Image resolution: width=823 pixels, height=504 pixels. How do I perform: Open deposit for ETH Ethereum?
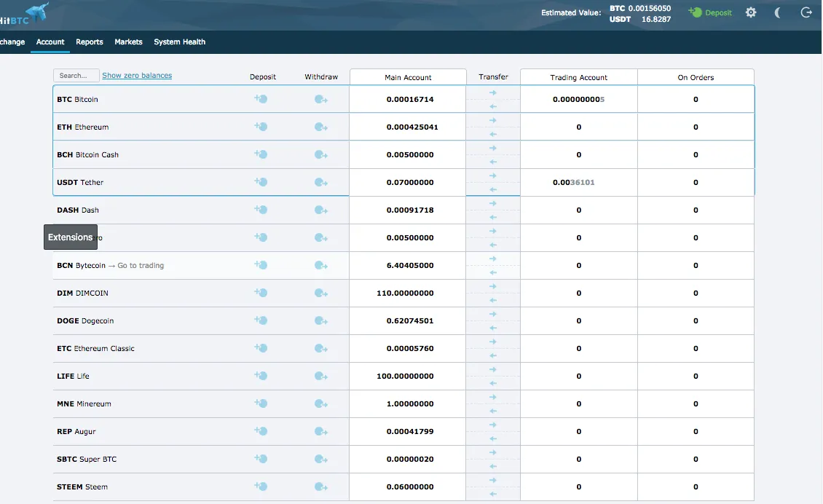click(x=261, y=127)
